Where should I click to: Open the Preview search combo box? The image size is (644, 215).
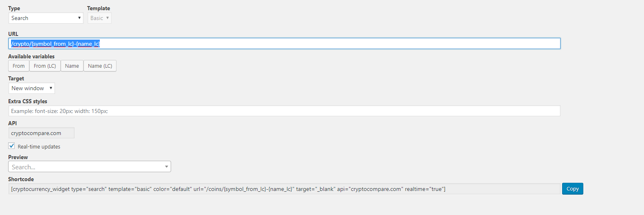pyautogui.click(x=90, y=166)
